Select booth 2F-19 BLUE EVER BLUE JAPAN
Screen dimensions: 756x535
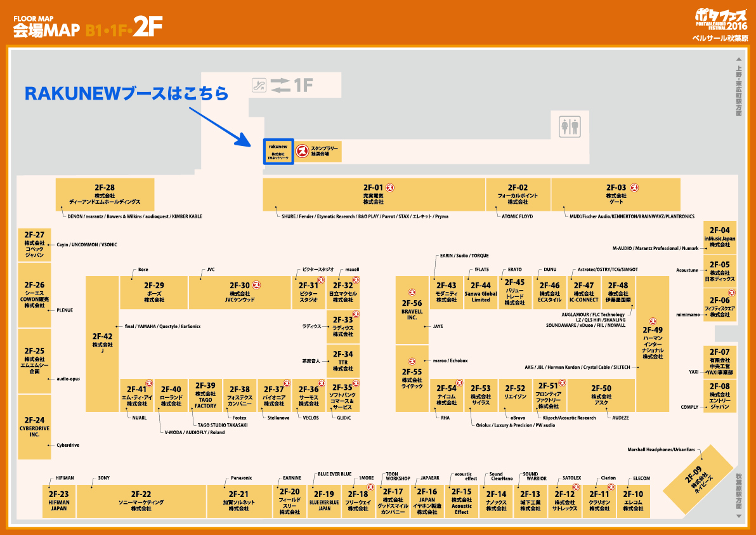(324, 501)
